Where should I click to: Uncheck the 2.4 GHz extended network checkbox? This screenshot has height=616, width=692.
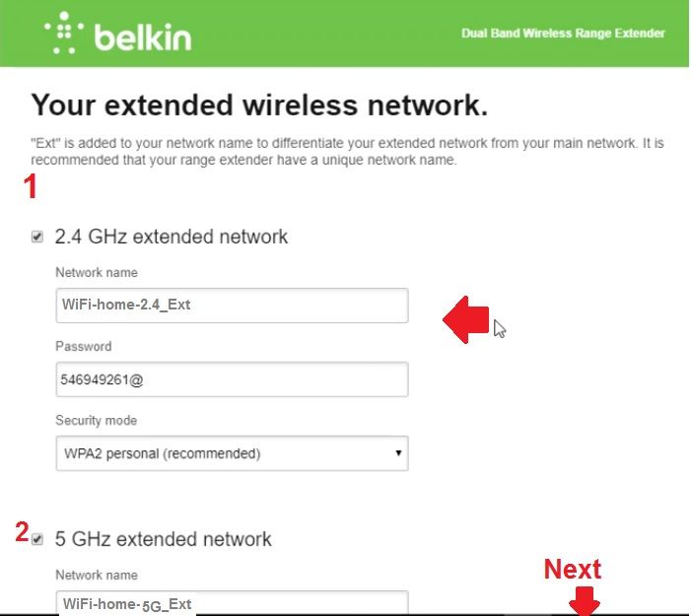click(37, 237)
